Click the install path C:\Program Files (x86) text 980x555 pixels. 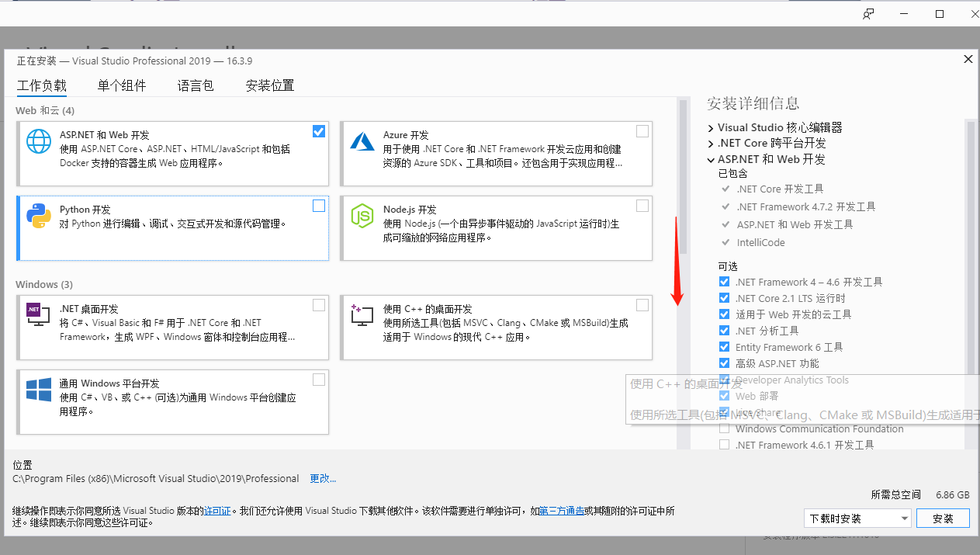[156, 478]
